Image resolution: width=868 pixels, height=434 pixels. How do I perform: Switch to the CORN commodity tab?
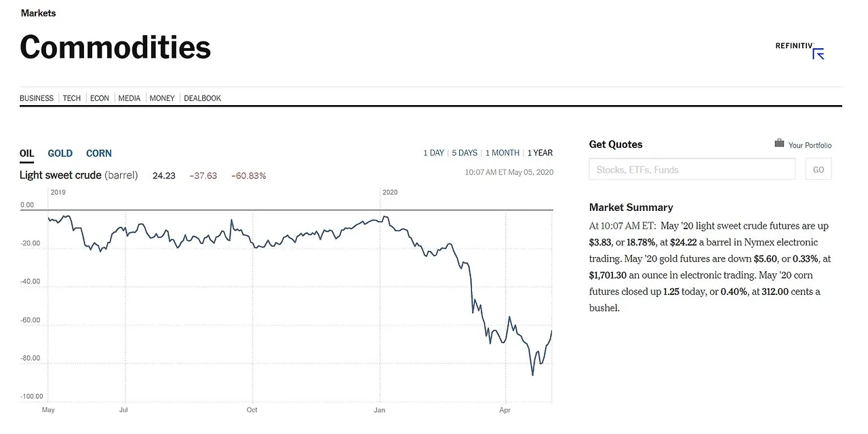(99, 153)
